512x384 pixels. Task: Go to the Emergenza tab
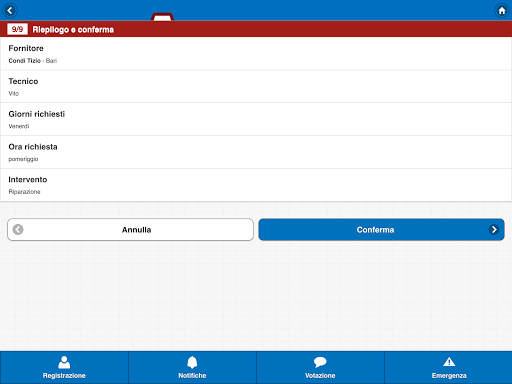(448, 367)
